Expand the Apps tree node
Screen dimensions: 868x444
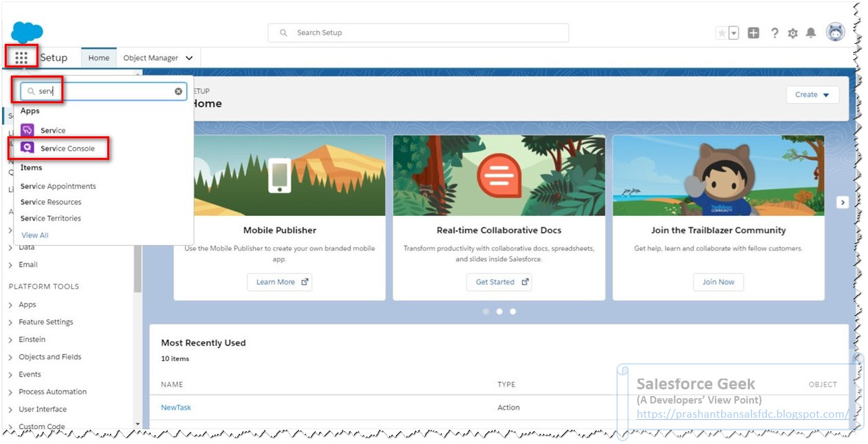click(11, 305)
